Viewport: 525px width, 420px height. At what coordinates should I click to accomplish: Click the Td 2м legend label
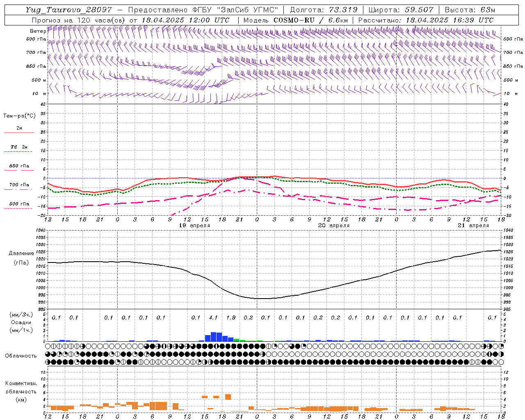[19, 147]
